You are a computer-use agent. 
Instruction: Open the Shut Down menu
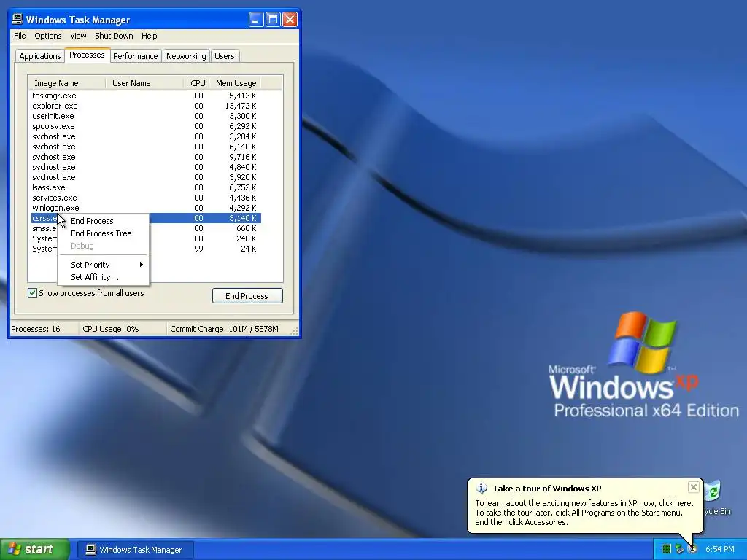tap(114, 36)
